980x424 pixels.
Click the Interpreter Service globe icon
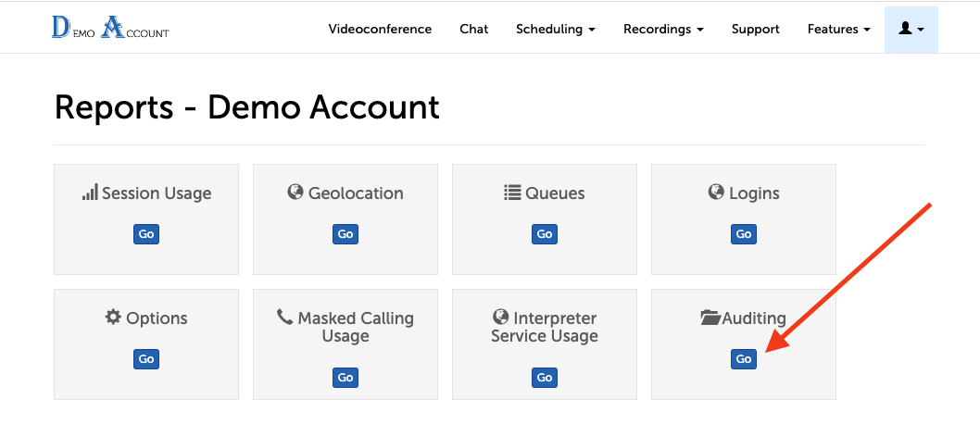(x=500, y=318)
